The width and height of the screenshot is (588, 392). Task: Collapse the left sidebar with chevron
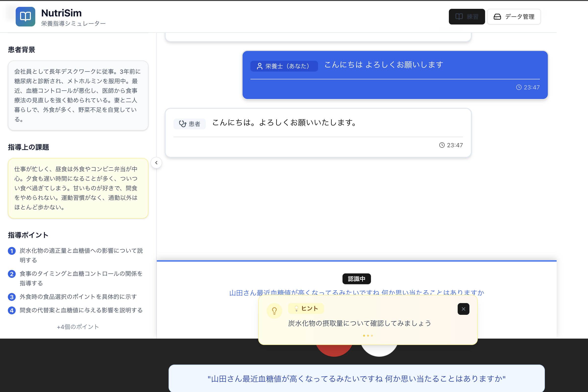coord(156,163)
